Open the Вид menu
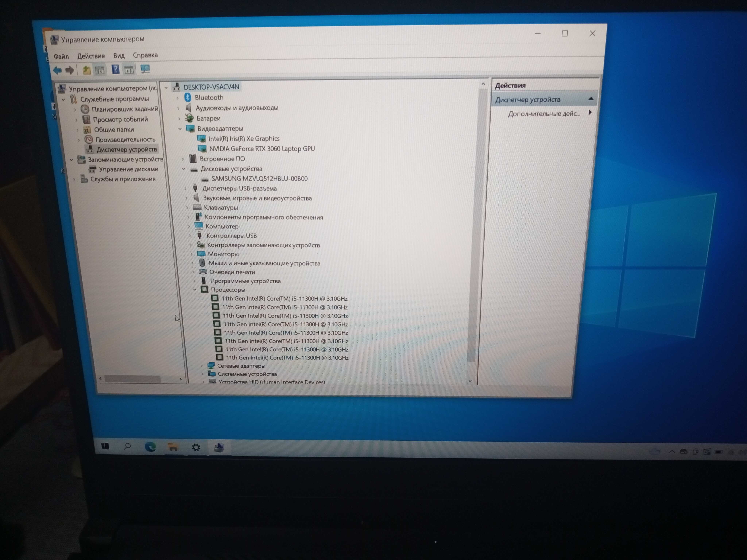The height and width of the screenshot is (560, 747). (119, 56)
